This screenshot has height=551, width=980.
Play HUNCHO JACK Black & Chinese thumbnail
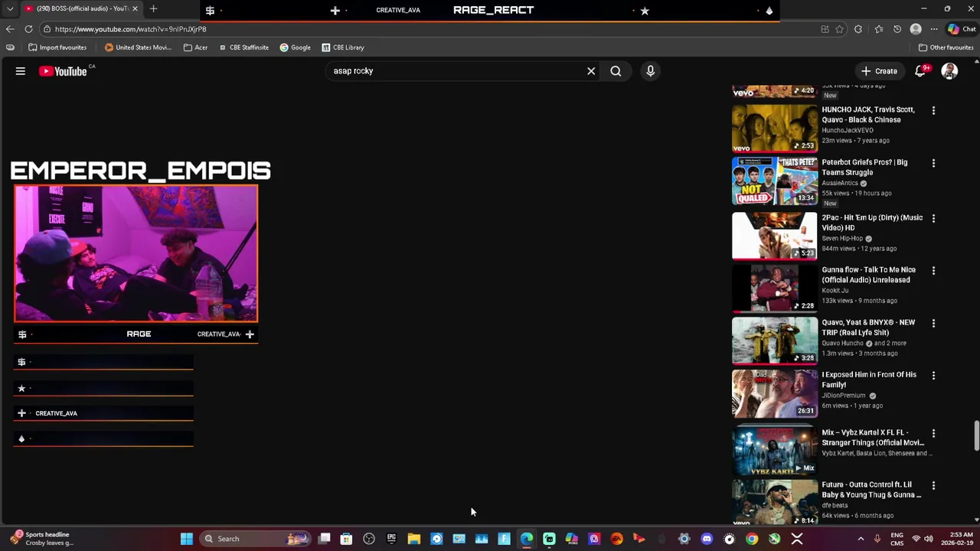coord(775,129)
